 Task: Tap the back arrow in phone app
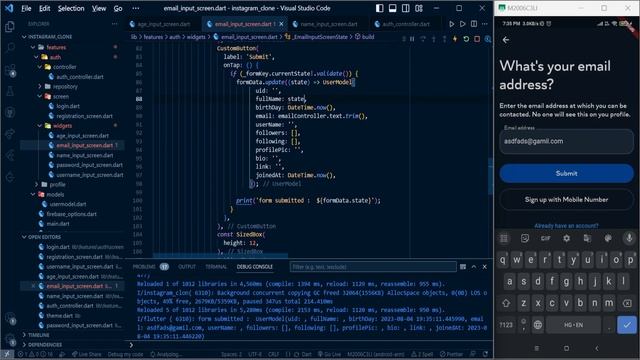click(506, 40)
